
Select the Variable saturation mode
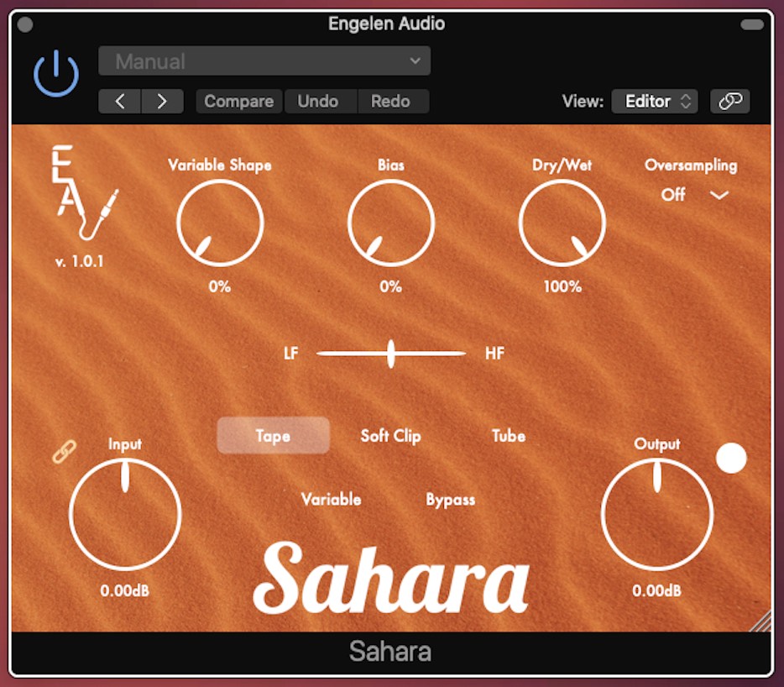(x=331, y=500)
